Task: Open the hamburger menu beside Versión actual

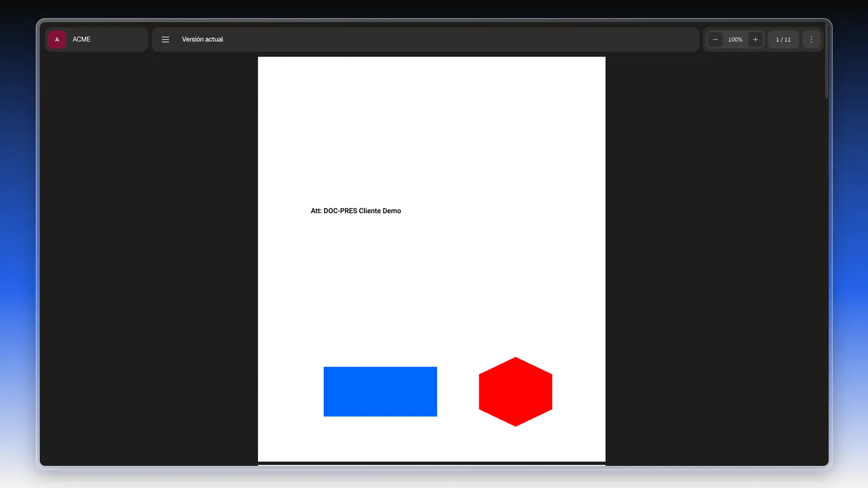Action: point(165,39)
